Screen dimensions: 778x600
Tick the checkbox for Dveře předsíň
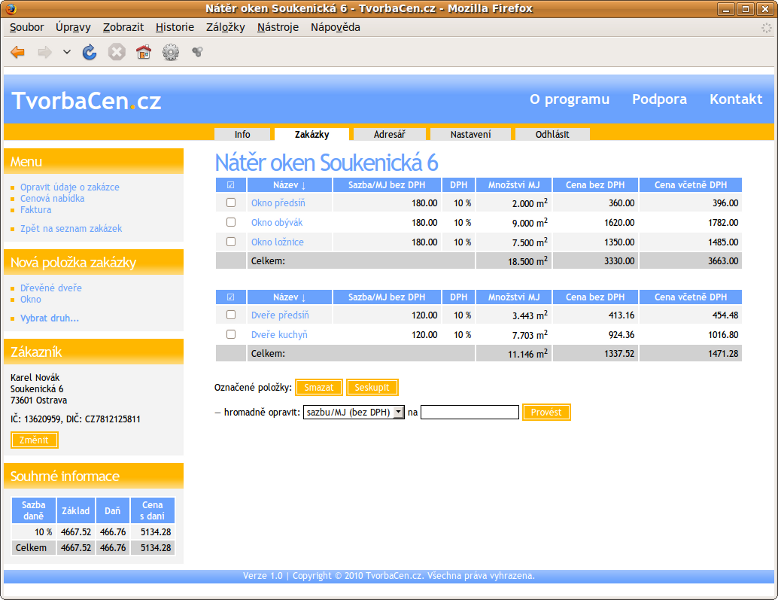click(x=231, y=315)
